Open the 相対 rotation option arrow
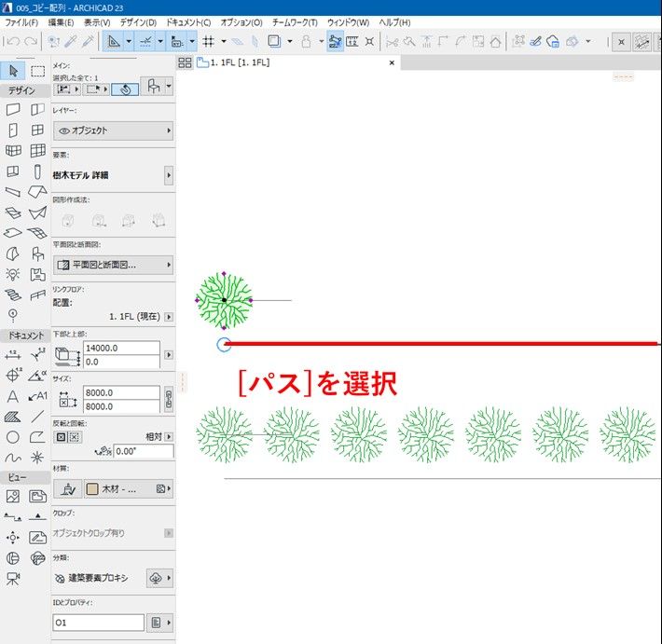 click(x=169, y=437)
